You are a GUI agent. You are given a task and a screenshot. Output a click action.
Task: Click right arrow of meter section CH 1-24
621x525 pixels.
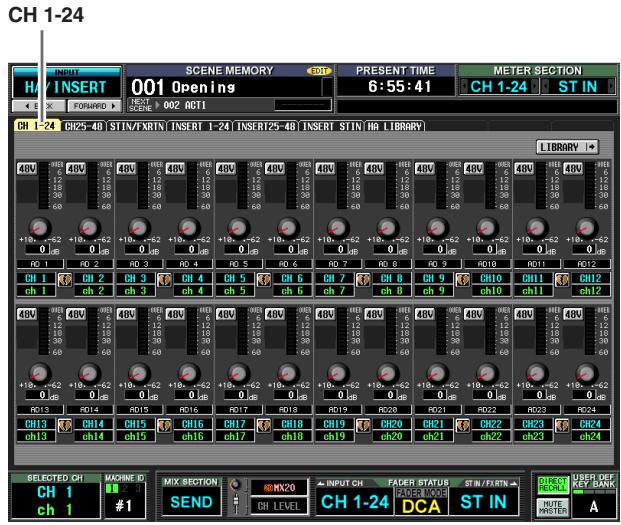535,86
